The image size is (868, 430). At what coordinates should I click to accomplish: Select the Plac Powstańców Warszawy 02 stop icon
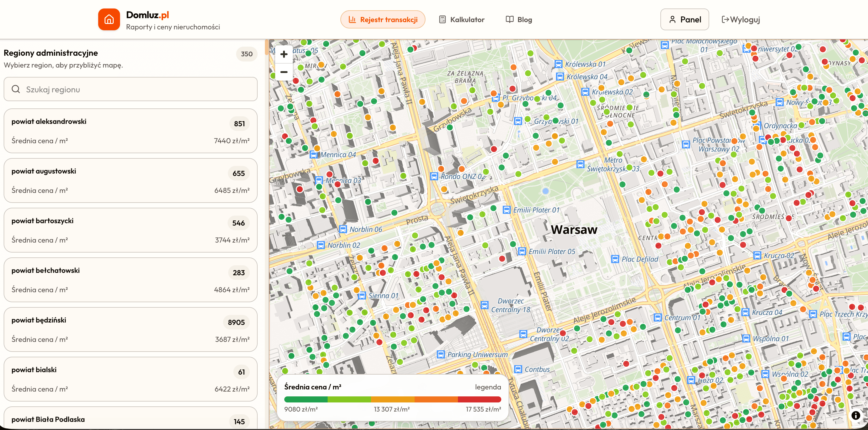point(686,144)
